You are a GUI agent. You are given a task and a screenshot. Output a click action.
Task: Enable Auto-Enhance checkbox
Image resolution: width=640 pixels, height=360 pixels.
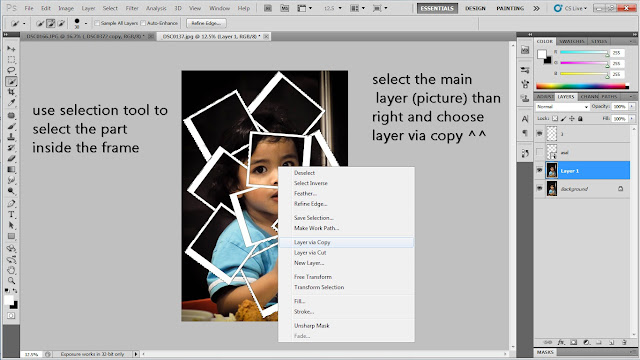coord(143,23)
